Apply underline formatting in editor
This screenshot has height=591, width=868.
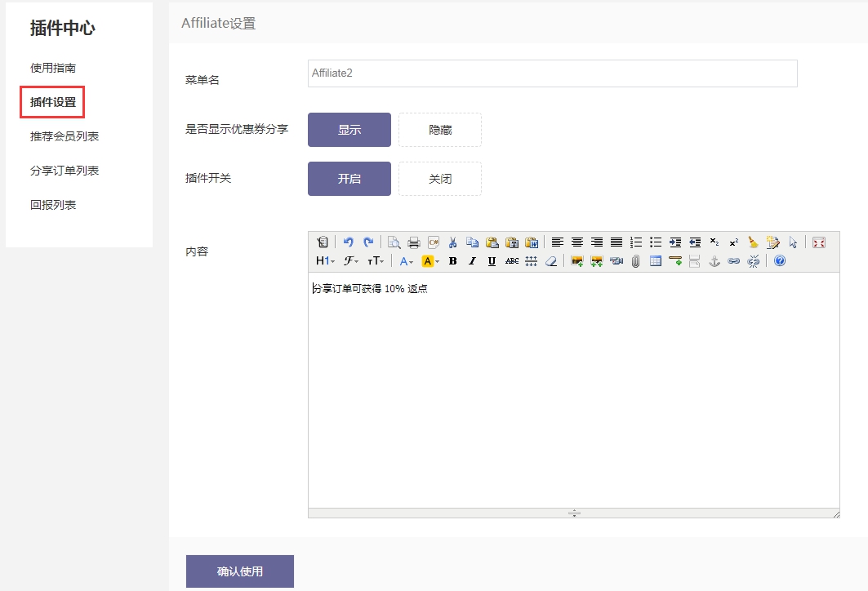coord(492,261)
